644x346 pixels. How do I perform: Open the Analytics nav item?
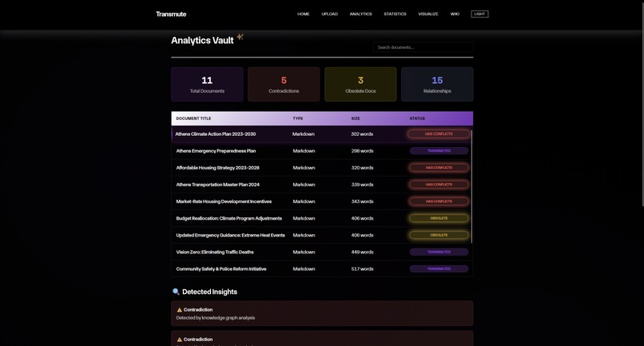point(360,14)
